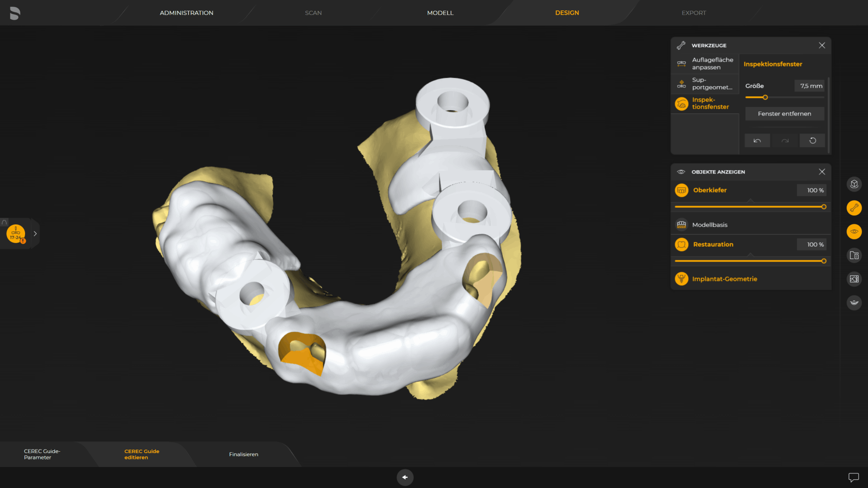Open the view cube icon in sidebar
The height and width of the screenshot is (488, 868).
click(x=854, y=184)
